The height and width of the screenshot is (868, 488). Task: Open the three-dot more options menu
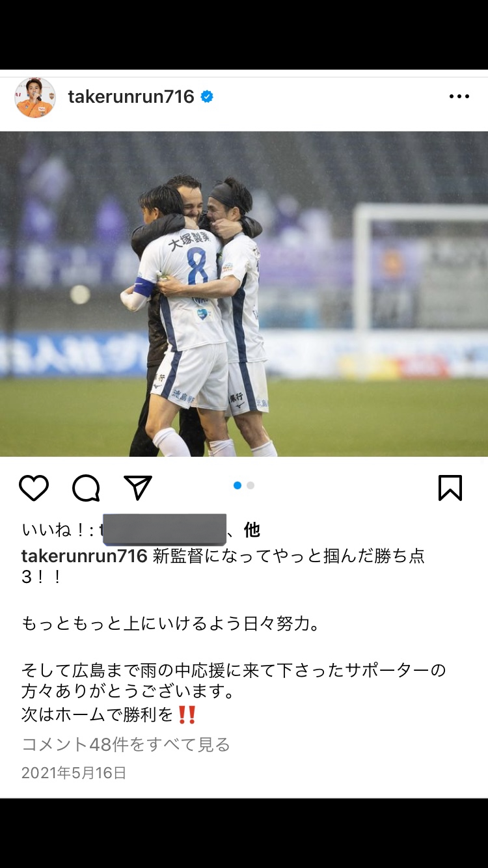click(459, 96)
